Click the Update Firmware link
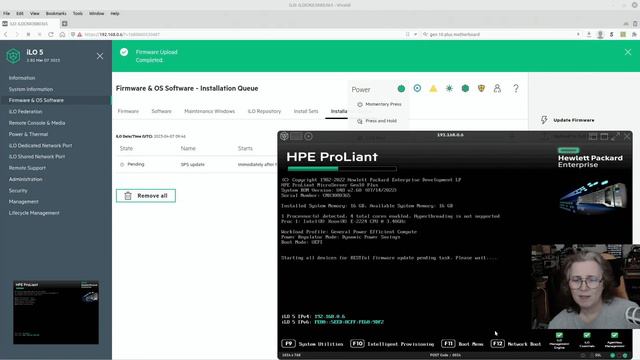The image size is (640, 360). (x=573, y=120)
